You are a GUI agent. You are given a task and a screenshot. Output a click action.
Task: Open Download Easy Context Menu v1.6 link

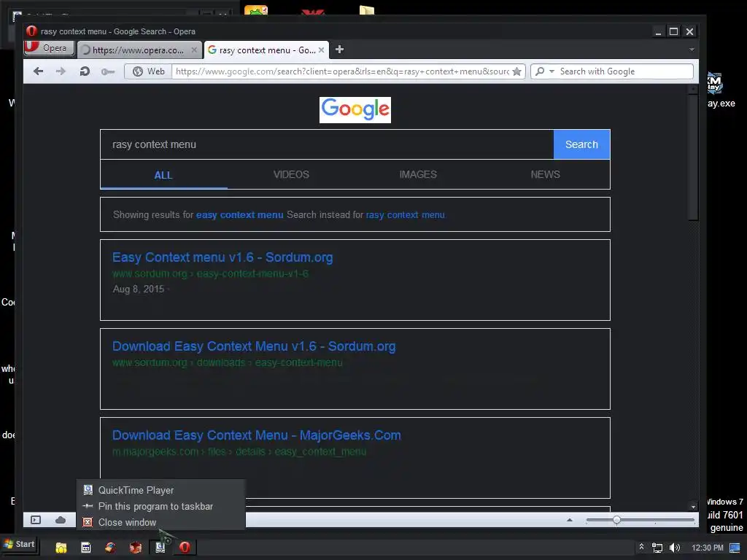point(254,346)
